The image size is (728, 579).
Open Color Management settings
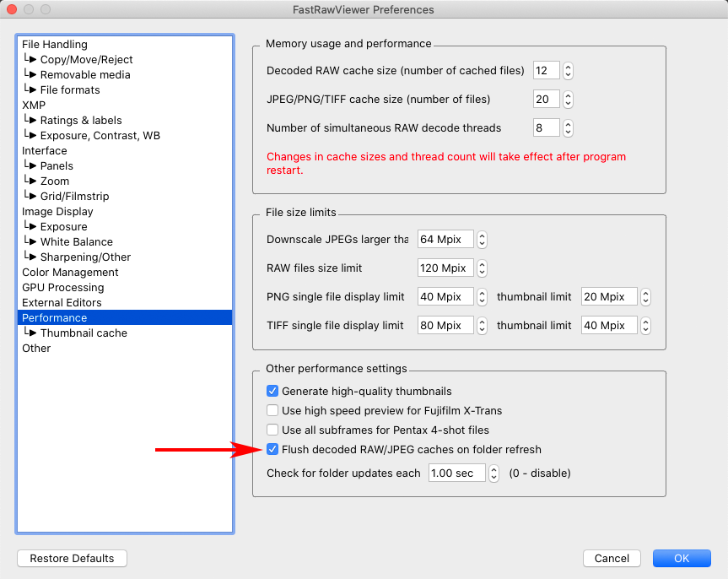pyautogui.click(x=70, y=273)
